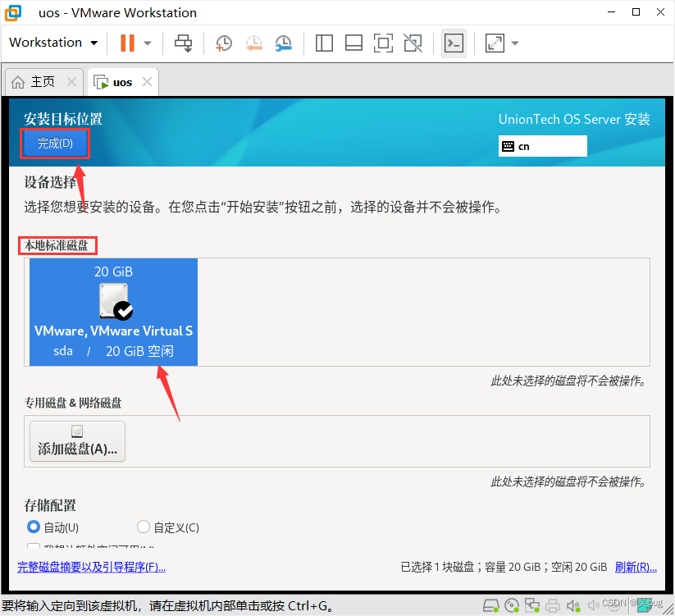
Task: Maximize the VMware Workstation window
Action: pos(636,12)
